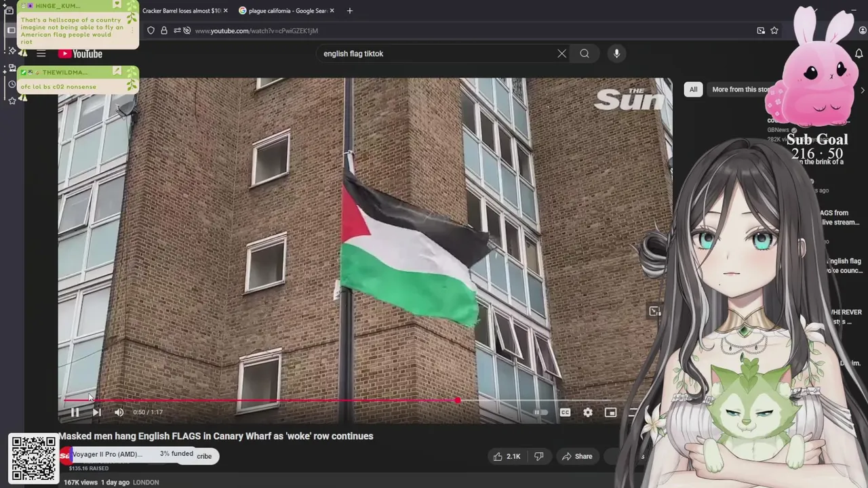The image size is (868, 488).
Task: Toggle closed captions CC button
Action: [x=565, y=412]
